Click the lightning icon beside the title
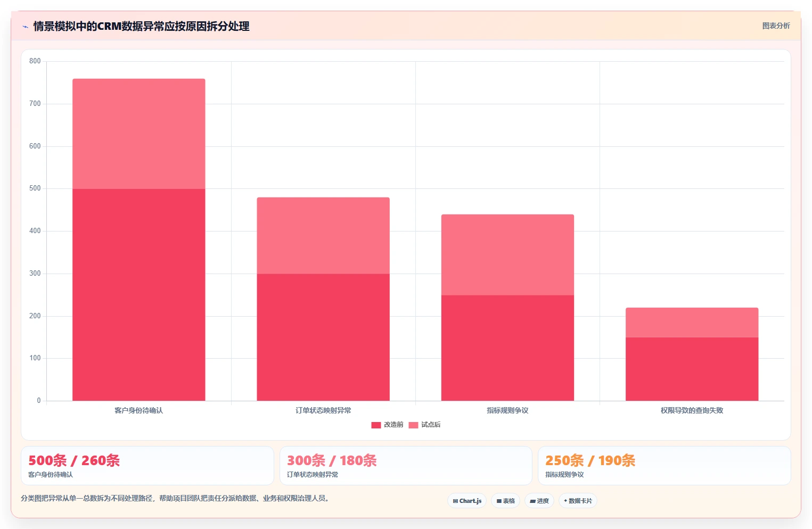Viewport: 812px width, 529px height. 25,27
